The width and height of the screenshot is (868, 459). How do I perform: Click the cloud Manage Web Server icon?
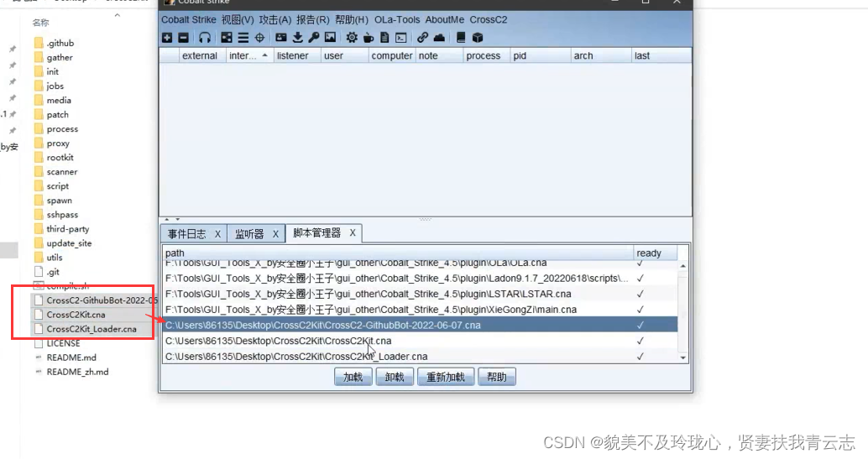tap(439, 38)
